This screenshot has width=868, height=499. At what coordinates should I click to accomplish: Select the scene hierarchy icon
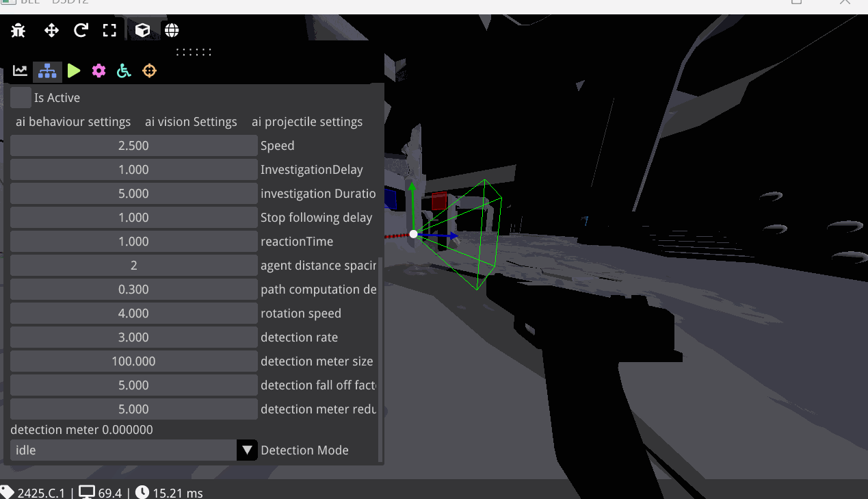pos(47,71)
